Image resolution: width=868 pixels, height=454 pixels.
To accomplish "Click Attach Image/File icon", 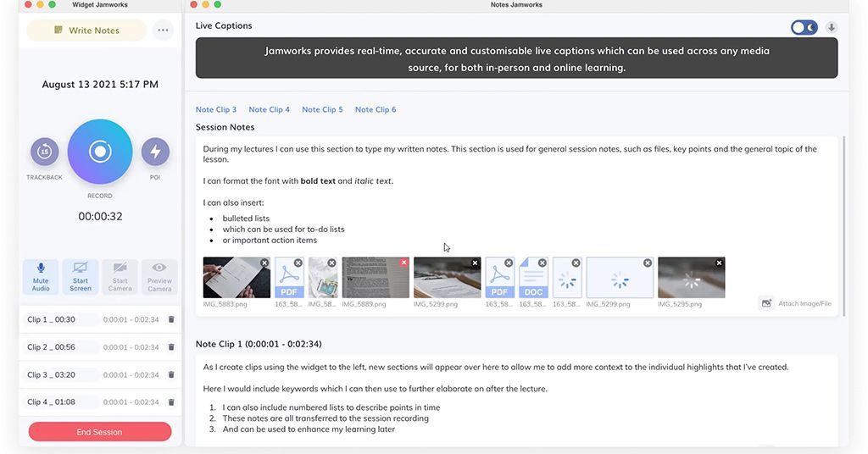I will (766, 303).
